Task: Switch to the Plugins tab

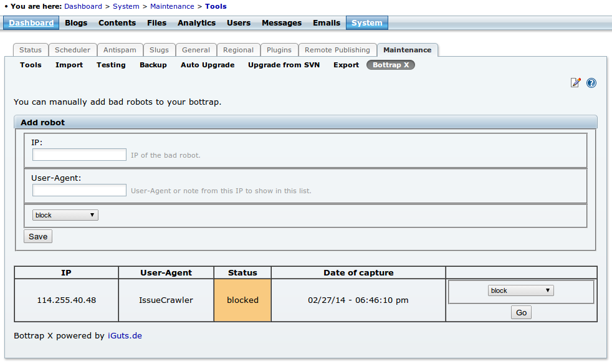Action: pyautogui.click(x=279, y=50)
